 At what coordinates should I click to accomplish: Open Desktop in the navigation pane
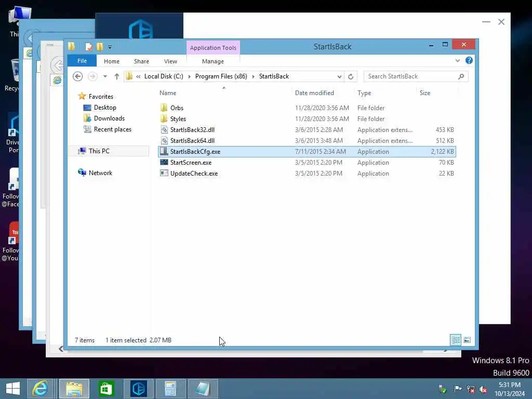105,108
